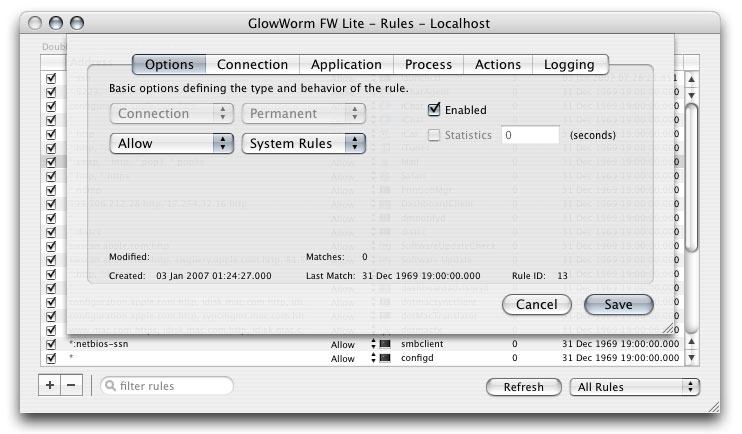Click the Rule ID value 13
742x434 pixels.
(x=562, y=275)
